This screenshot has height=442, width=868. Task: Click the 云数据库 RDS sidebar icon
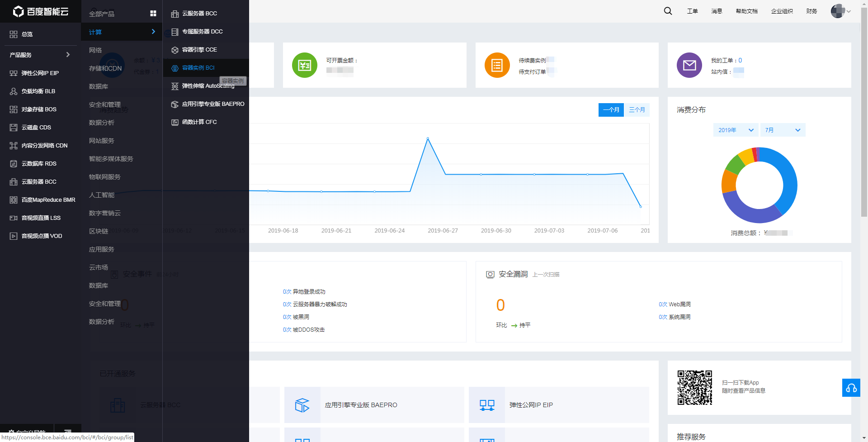(14, 164)
